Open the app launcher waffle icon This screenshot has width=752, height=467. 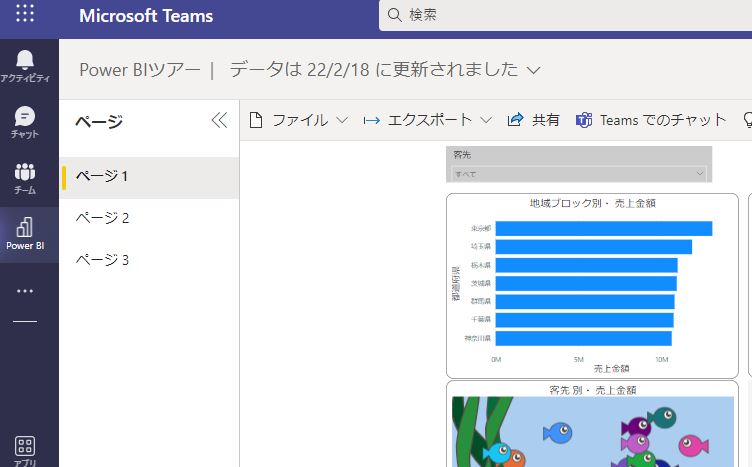click(26, 15)
